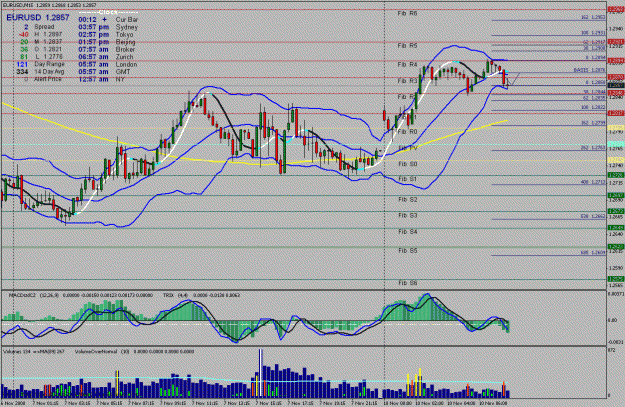The height and width of the screenshot is (407, 625).
Task: Click the NY clock row label
Action: click(x=120, y=79)
